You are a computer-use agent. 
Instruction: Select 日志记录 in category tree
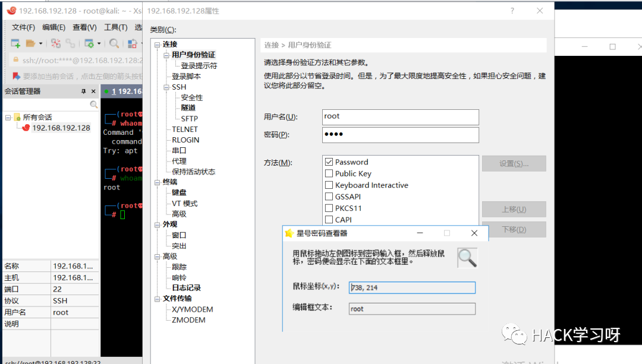pos(186,288)
